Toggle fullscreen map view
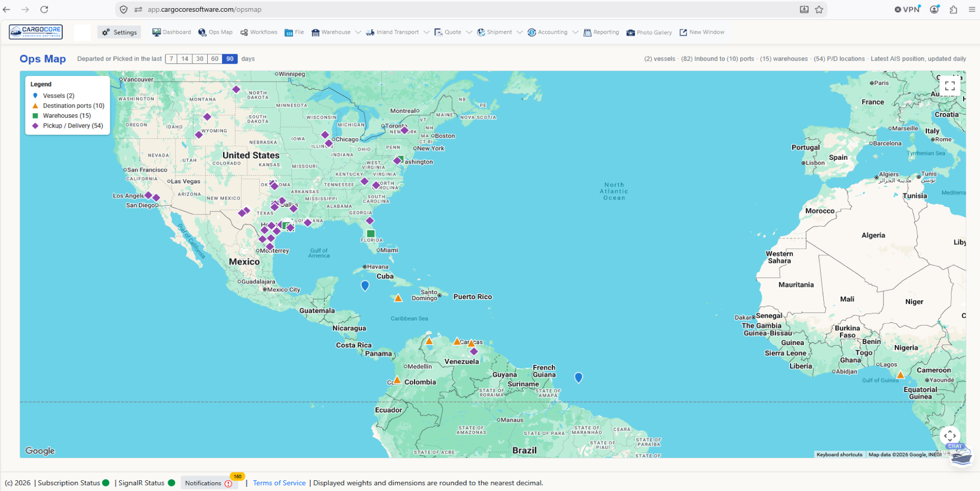Viewport: 980px width, 491px height. 950,86
